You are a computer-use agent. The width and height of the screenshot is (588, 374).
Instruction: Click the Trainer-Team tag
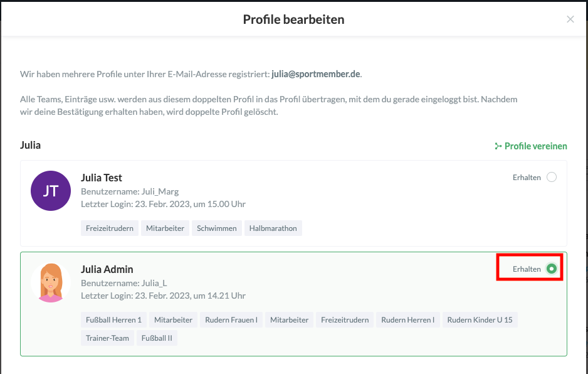(x=108, y=338)
